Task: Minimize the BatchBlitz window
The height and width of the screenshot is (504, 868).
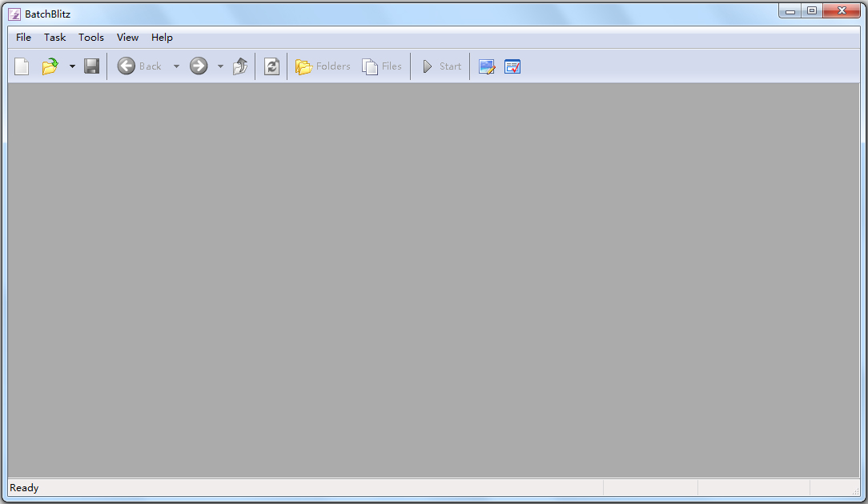Action: (790, 11)
